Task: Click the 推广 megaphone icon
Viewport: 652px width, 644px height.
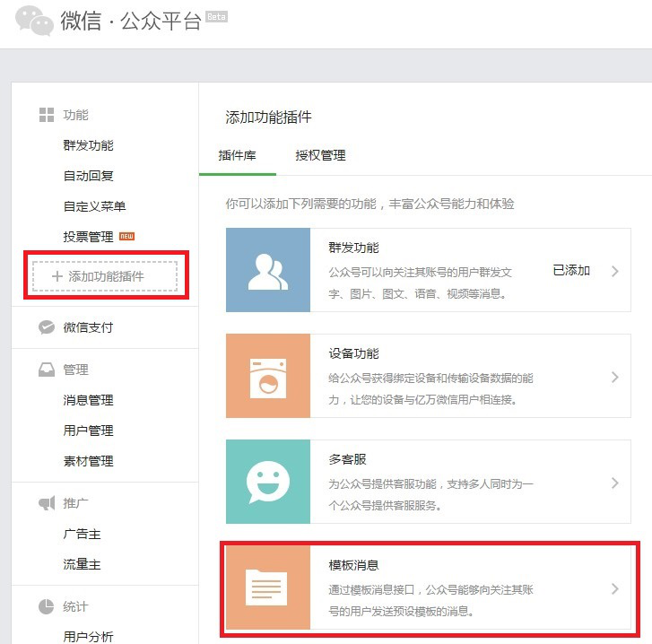Action: [46, 503]
